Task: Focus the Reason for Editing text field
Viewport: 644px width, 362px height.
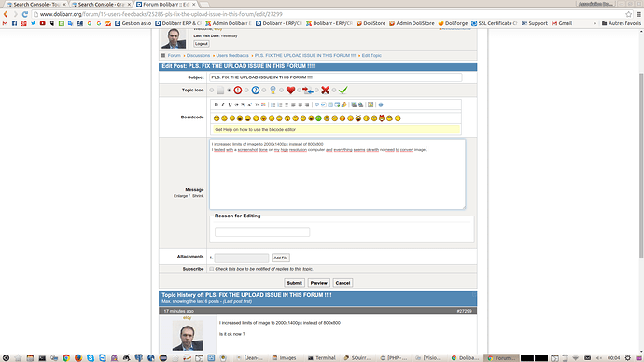Action: [x=262, y=232]
